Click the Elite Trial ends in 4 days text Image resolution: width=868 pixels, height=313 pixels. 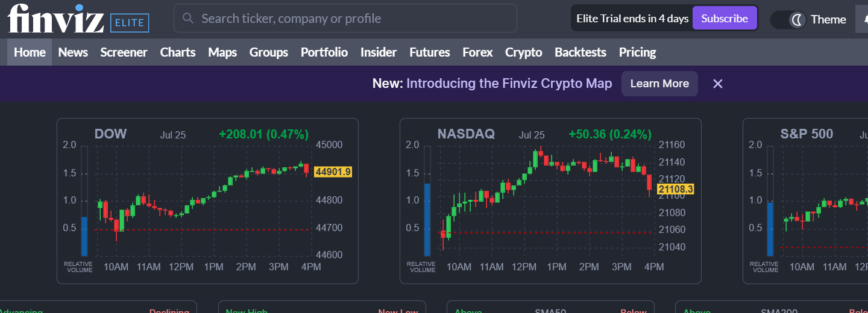tap(632, 19)
